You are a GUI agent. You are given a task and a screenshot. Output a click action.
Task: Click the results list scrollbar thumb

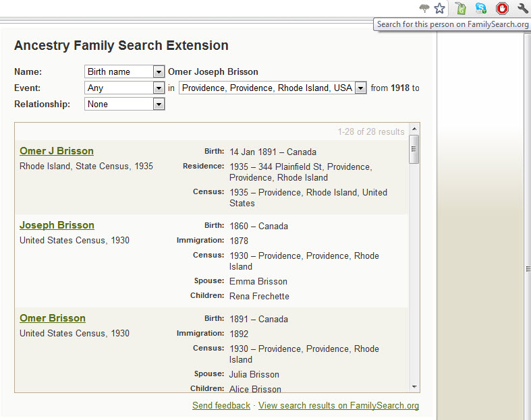pyautogui.click(x=414, y=149)
